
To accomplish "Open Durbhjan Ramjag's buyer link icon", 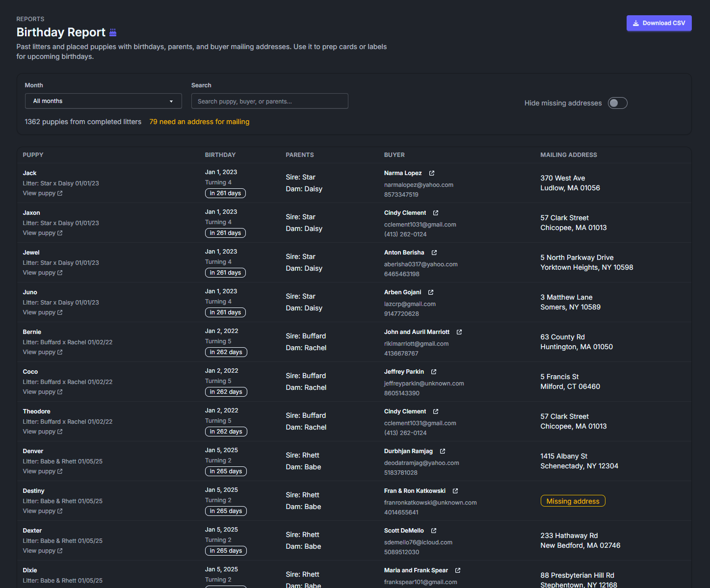I will click(x=442, y=451).
